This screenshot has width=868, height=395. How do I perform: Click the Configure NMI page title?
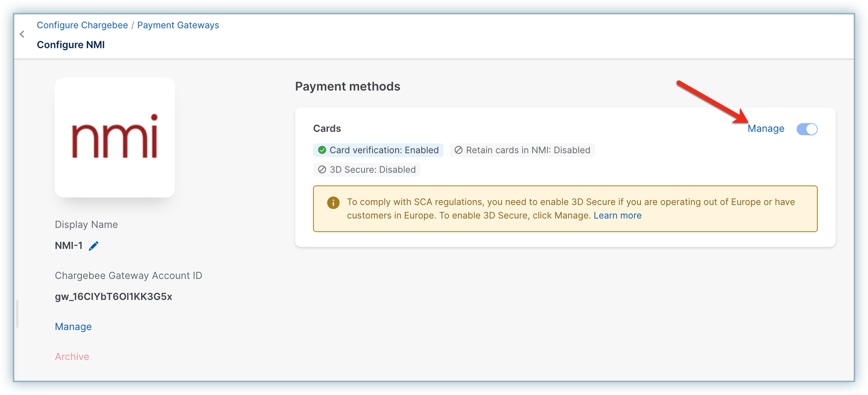point(71,45)
